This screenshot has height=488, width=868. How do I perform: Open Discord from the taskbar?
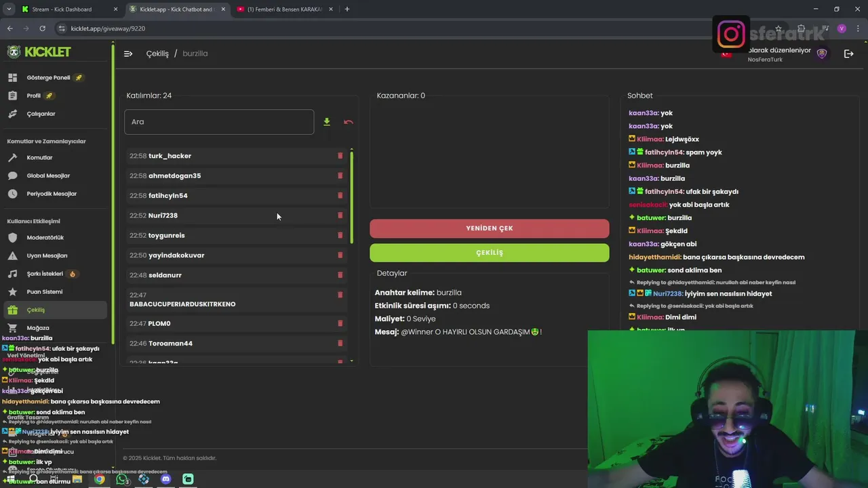coord(166,479)
